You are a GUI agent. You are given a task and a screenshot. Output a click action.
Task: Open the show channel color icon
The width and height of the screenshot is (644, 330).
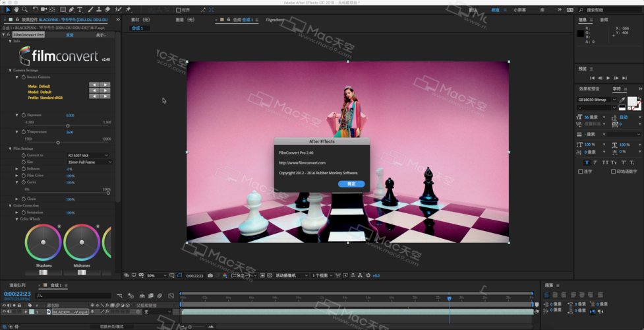[225, 276]
